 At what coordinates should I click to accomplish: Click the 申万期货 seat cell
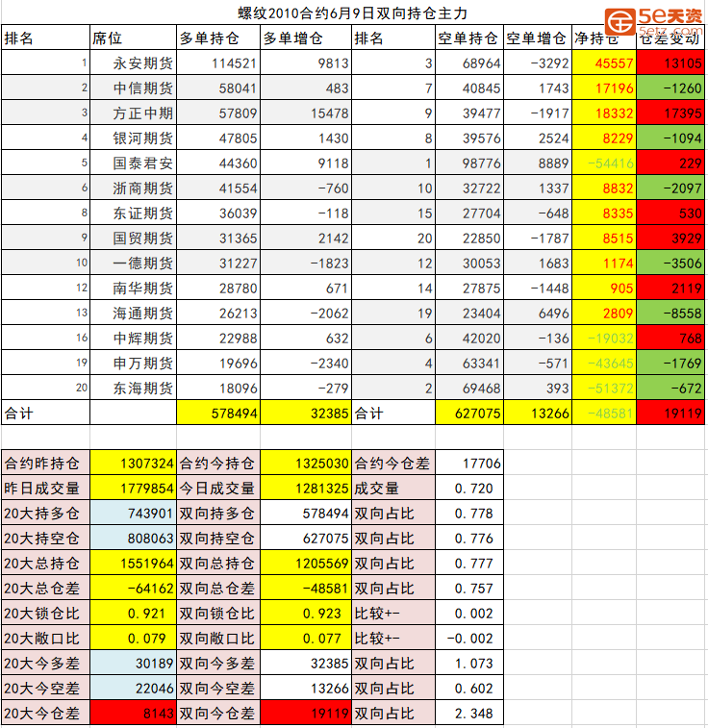(x=134, y=364)
